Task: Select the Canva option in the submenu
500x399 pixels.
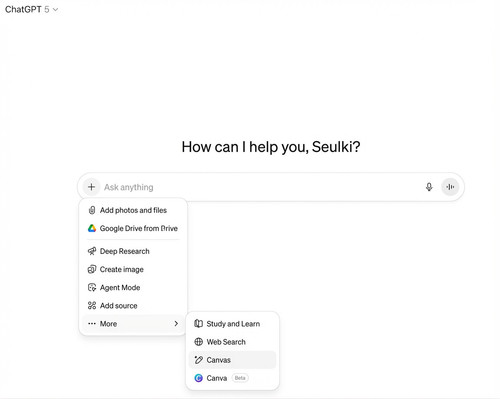Action: pyautogui.click(x=232, y=378)
